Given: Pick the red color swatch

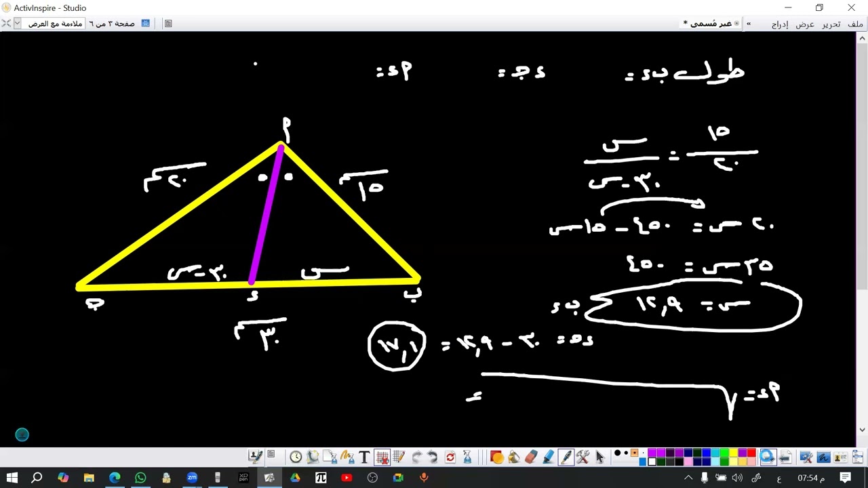Looking at the screenshot, I should point(751,453).
